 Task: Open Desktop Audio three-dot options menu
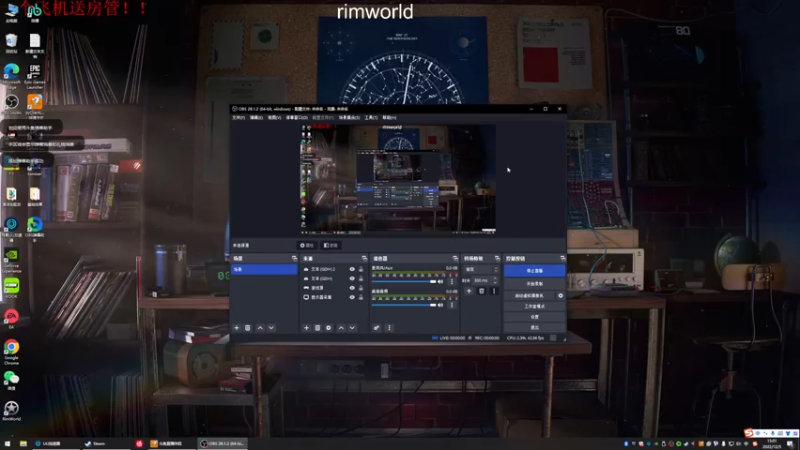point(452,305)
